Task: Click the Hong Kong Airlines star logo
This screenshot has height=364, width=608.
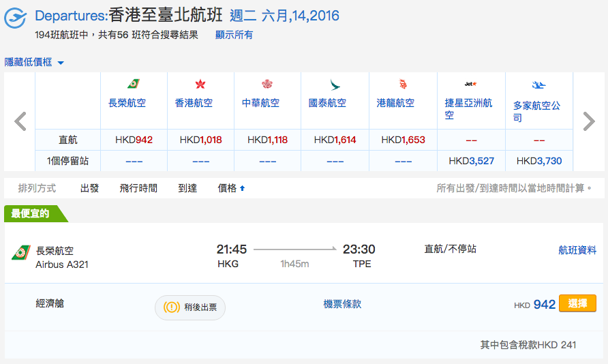Action: pyautogui.click(x=200, y=84)
